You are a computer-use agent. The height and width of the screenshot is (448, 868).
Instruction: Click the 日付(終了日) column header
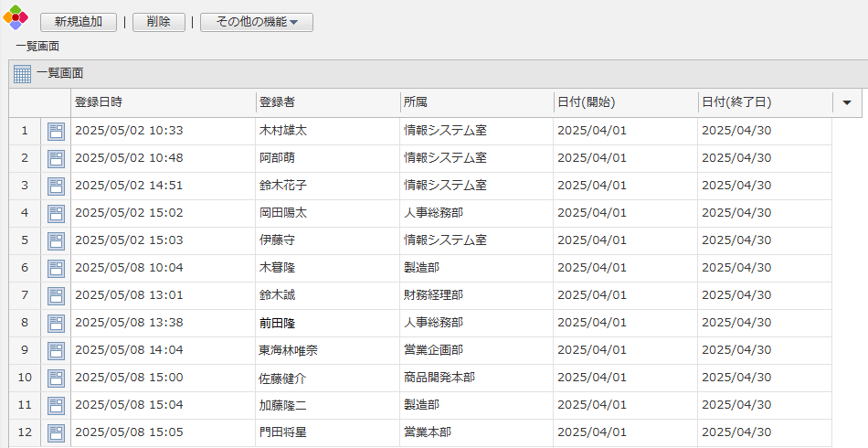tap(764, 102)
